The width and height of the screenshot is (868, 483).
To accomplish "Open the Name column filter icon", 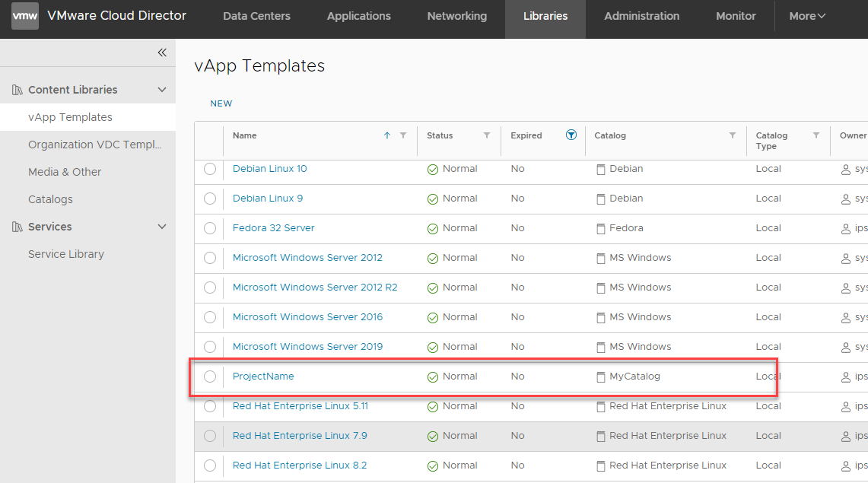I will 403,135.
